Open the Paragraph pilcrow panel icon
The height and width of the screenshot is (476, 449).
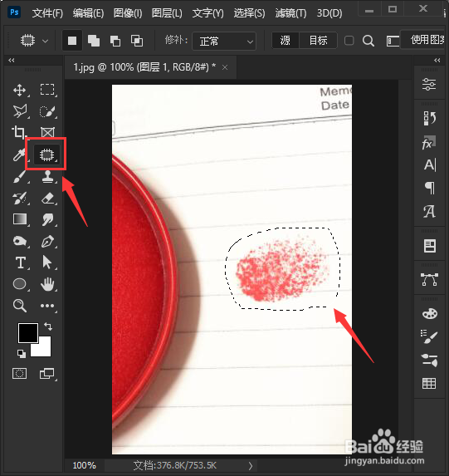coord(430,188)
